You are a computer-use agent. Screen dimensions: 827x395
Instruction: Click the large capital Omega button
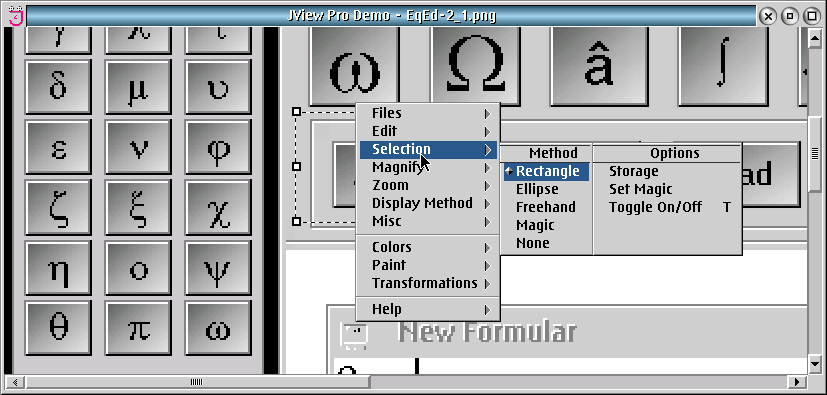click(x=475, y=66)
